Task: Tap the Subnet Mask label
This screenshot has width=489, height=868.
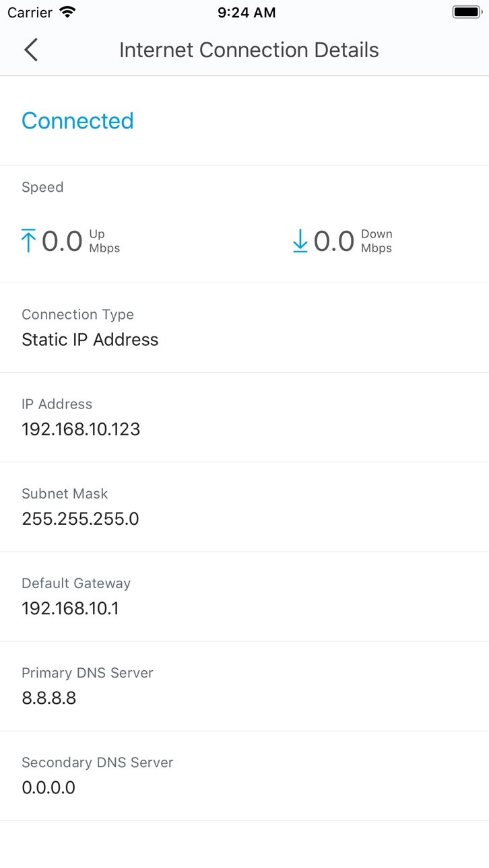Action: (65, 493)
